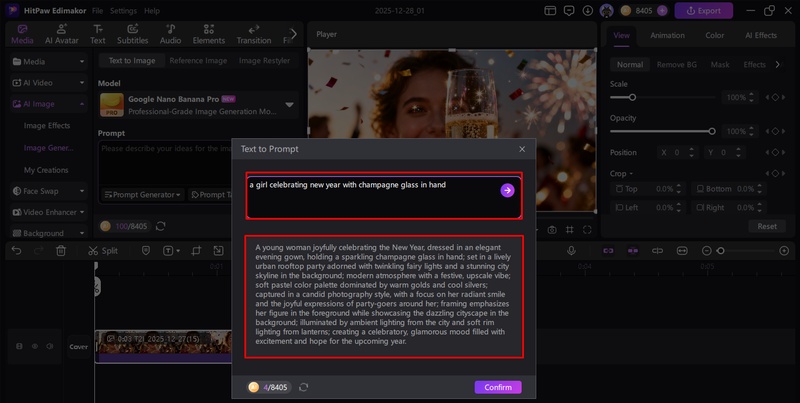The width and height of the screenshot is (800, 403).
Task: Open the Subtitles tool tab
Action: 133,35
